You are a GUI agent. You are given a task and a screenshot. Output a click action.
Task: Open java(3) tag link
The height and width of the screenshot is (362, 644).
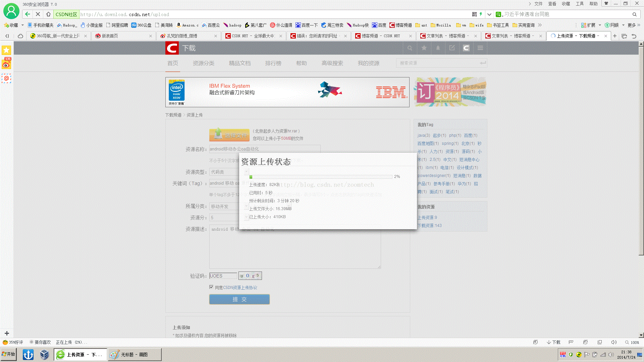click(x=424, y=135)
